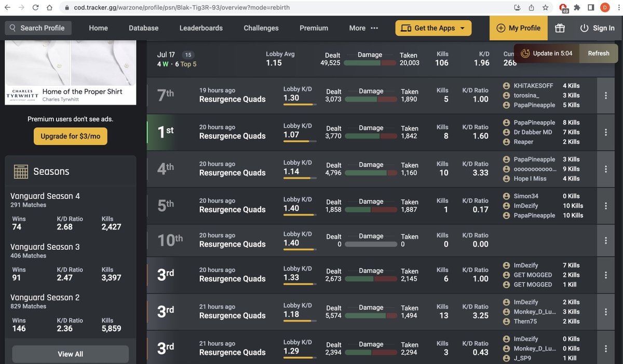Image resolution: width=623 pixels, height=364 pixels.
Task: Open the side panel browser icon
Action: [591, 8]
